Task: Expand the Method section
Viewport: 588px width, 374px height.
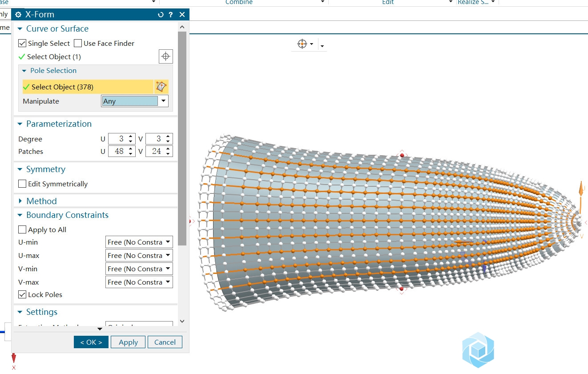Action: [x=20, y=201]
